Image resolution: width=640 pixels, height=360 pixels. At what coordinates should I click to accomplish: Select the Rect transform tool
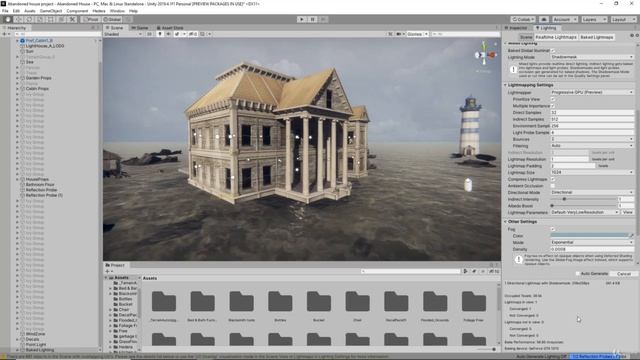tap(51, 19)
